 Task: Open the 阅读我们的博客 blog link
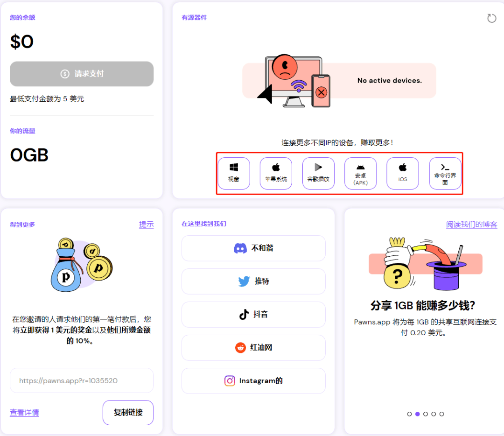tap(471, 225)
